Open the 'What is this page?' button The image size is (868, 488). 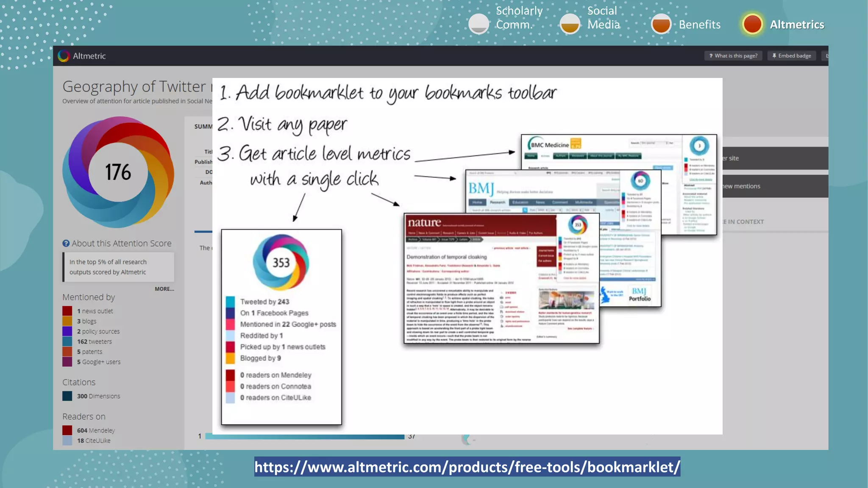point(733,56)
